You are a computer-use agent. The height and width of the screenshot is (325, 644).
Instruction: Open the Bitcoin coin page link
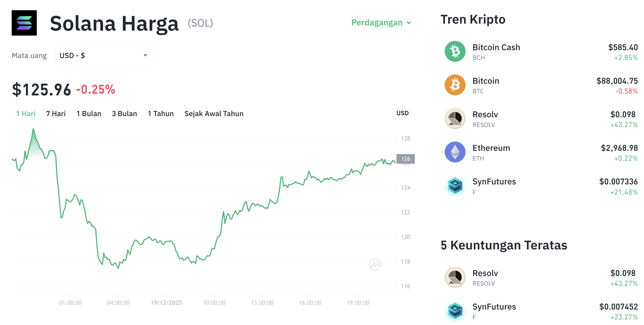click(x=485, y=81)
